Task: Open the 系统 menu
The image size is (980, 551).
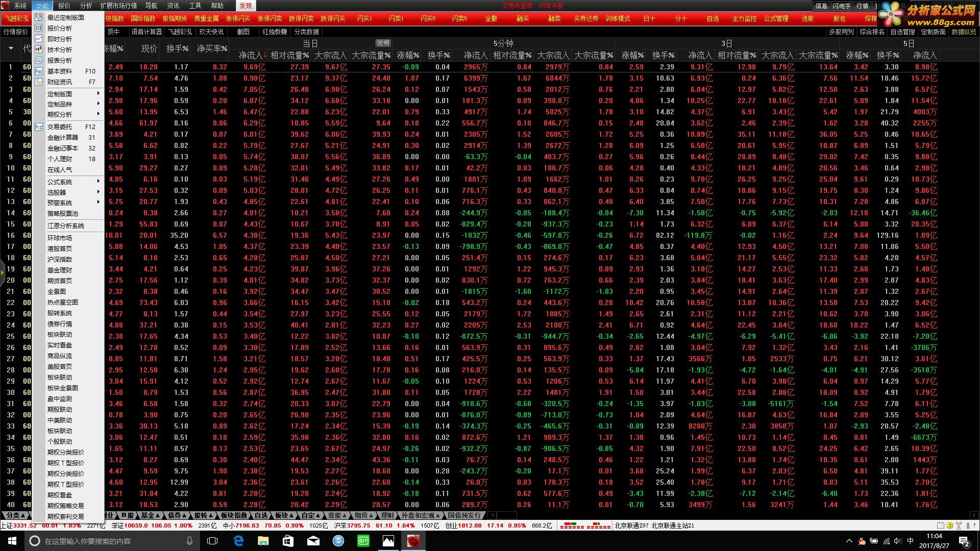Action: pos(20,6)
